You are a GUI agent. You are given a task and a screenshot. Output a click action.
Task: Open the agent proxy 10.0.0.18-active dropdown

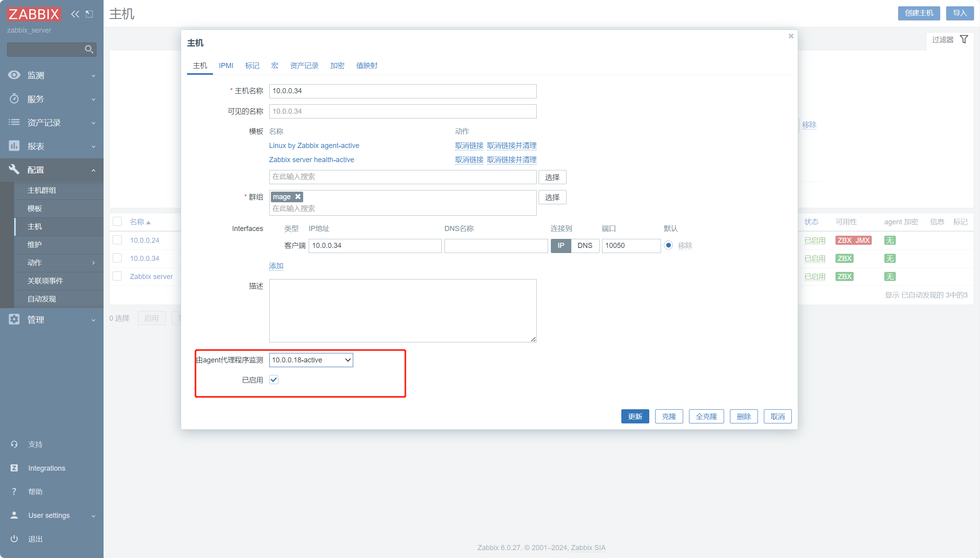click(x=311, y=360)
